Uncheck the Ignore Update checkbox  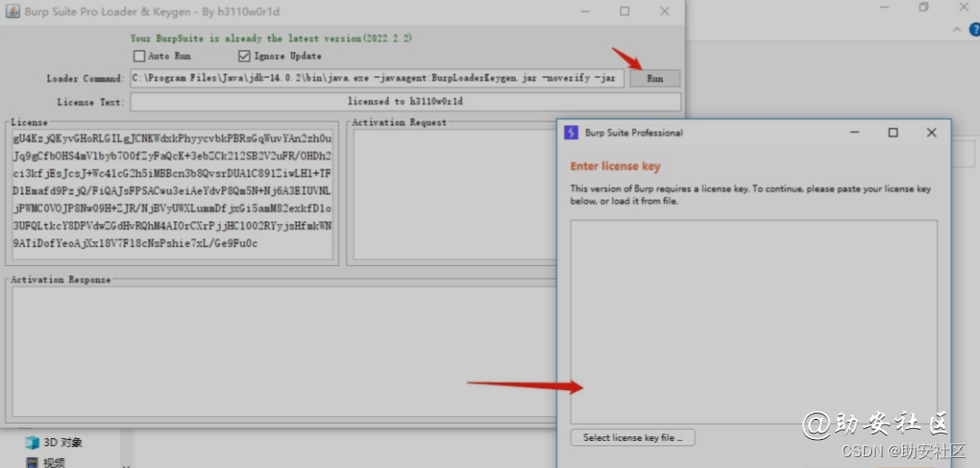pos(244,56)
